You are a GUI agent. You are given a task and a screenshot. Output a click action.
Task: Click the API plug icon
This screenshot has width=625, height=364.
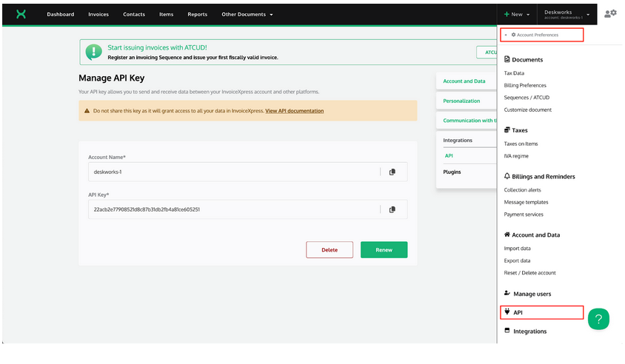(x=507, y=311)
